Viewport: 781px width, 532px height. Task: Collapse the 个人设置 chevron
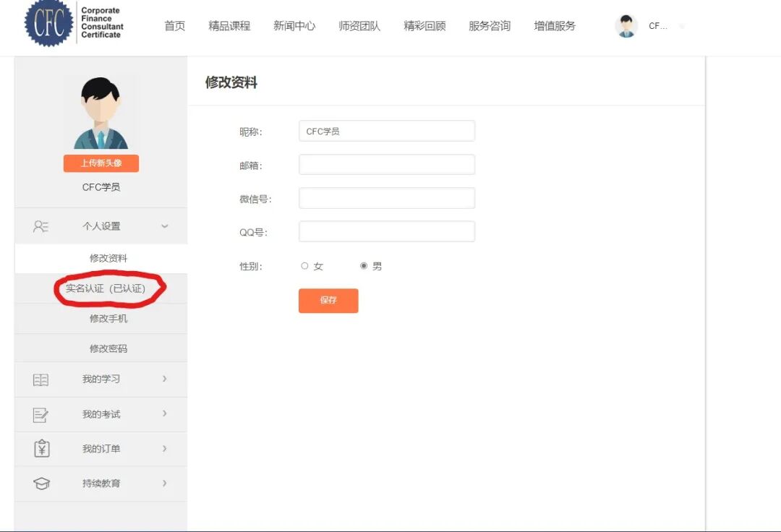pyautogui.click(x=164, y=226)
